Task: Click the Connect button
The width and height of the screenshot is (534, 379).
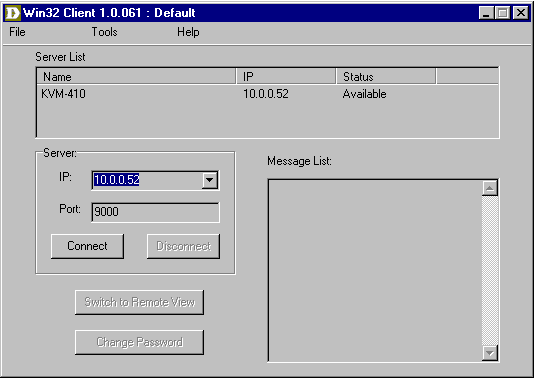Action: [87, 246]
